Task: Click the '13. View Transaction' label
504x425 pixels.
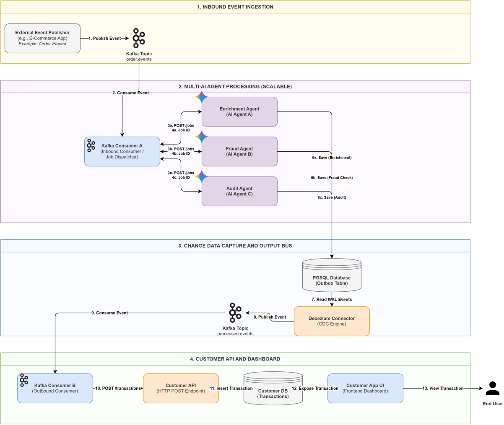Action: tap(443, 389)
